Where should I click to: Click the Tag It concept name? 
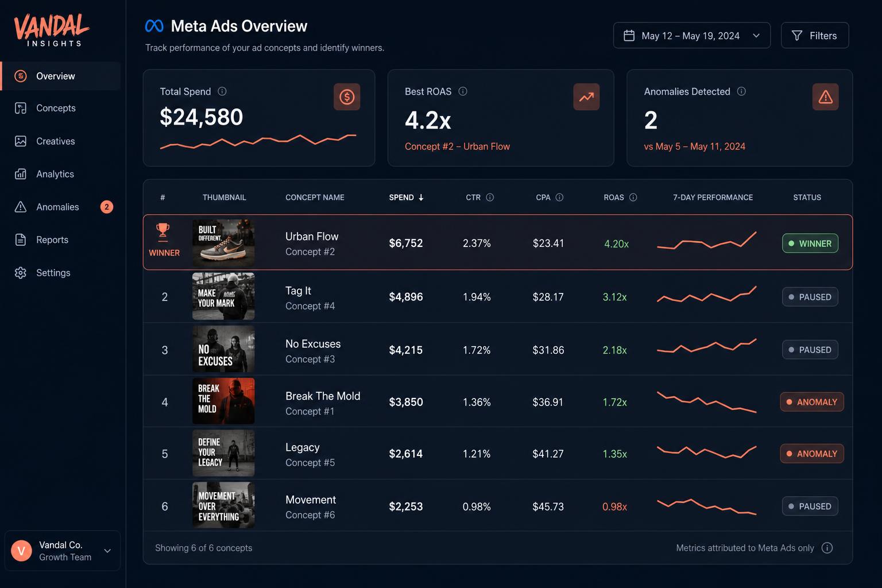(x=298, y=291)
